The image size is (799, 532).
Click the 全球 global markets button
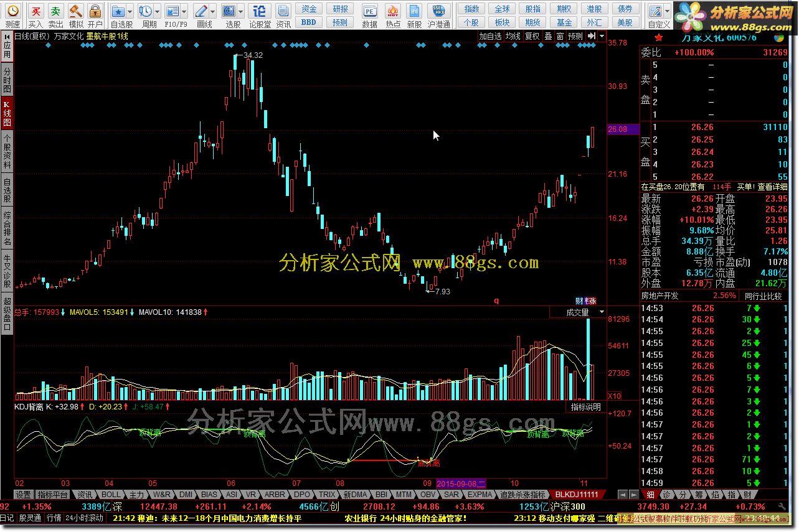point(503,9)
